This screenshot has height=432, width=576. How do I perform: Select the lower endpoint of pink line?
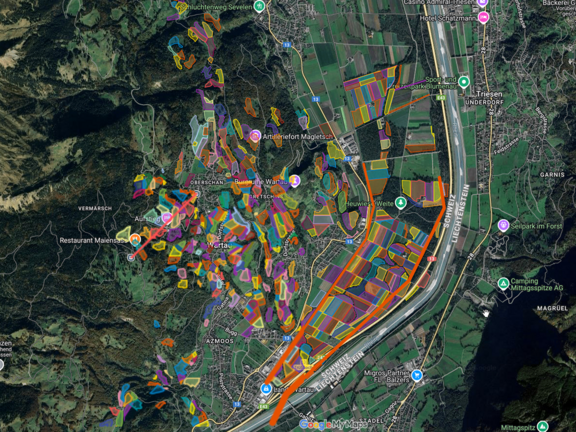click(x=131, y=258)
